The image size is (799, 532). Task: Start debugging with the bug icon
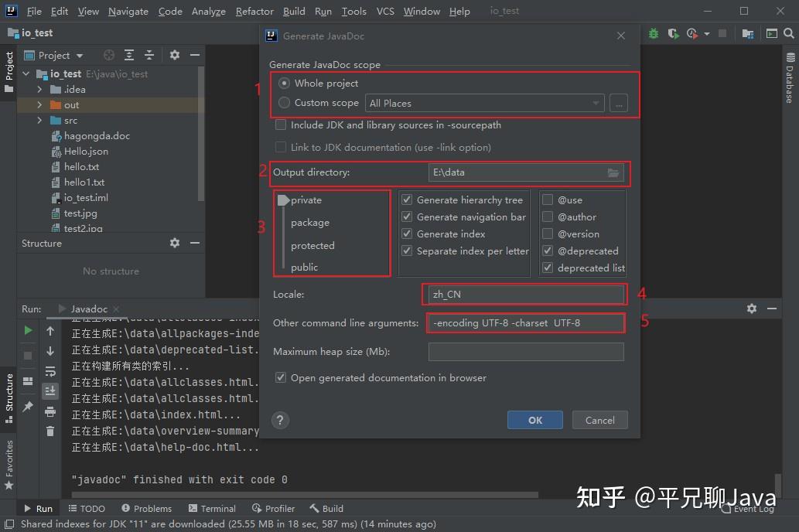(x=652, y=33)
